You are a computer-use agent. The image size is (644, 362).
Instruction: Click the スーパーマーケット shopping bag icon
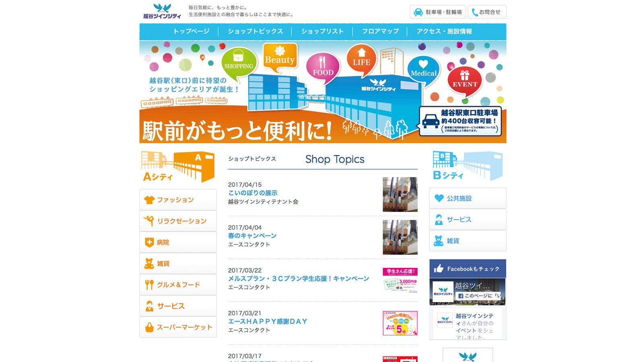click(x=149, y=327)
